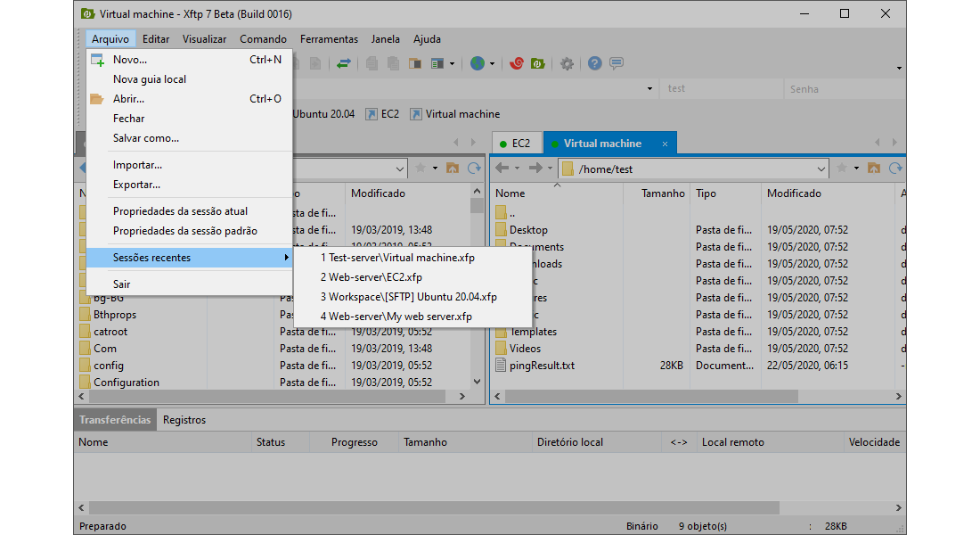
Task: Click Sair to exit
Action: [x=190, y=284]
